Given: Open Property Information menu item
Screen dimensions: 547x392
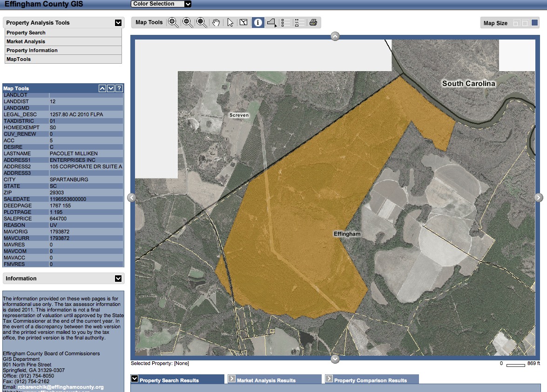Looking at the screenshot, I should [63, 50].
